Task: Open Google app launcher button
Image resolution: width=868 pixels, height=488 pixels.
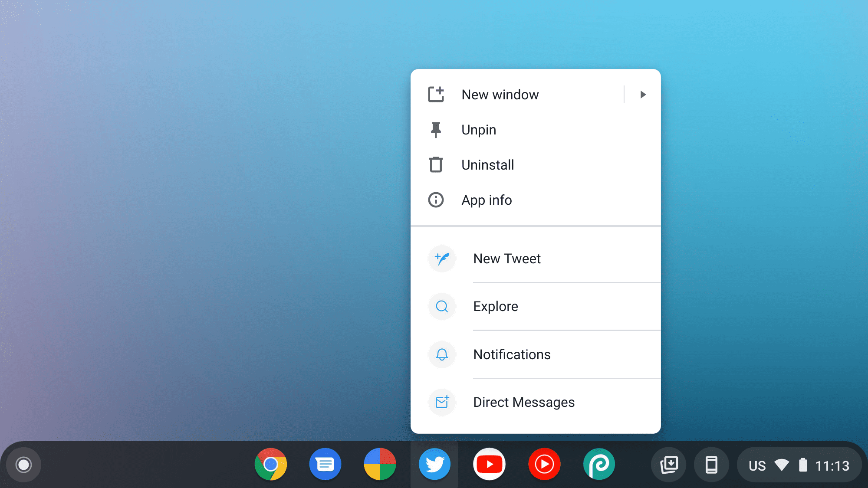Action: (24, 464)
